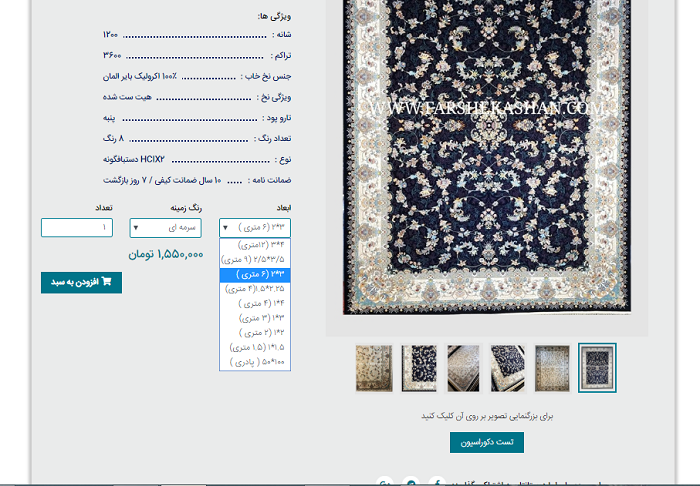Open the angled gray-beige carpet thumbnail
This screenshot has width=700, height=486.
click(463, 368)
